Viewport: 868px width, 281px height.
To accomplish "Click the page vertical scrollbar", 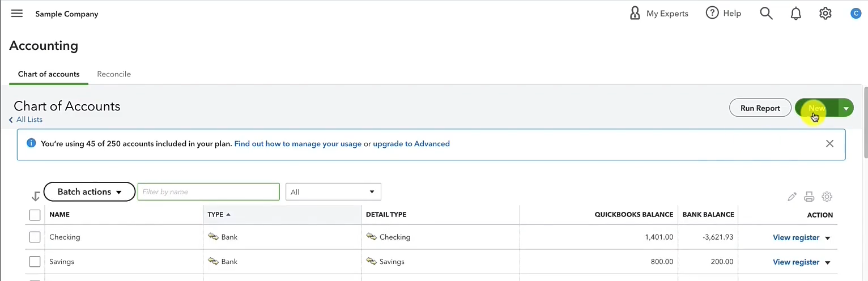I will tap(865, 122).
